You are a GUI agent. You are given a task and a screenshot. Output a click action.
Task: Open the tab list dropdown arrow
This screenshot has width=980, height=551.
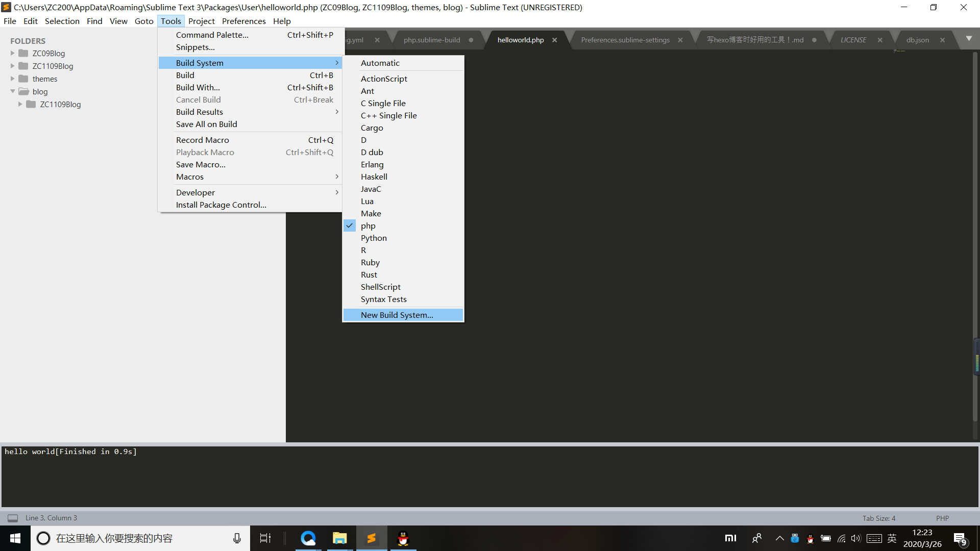click(x=969, y=39)
